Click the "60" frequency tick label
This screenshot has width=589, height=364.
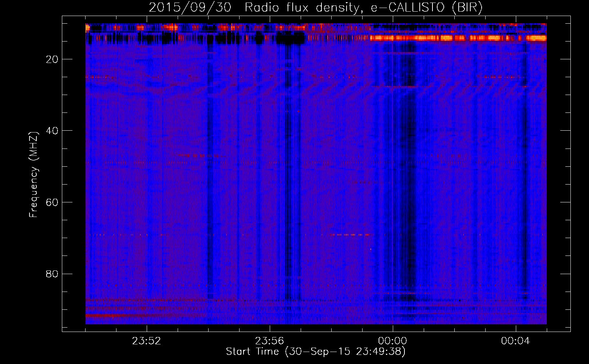click(52, 202)
